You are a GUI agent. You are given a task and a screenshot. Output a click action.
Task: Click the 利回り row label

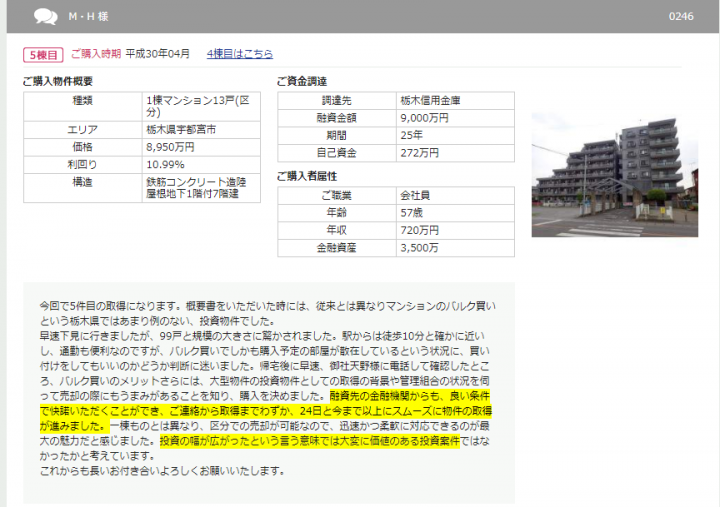point(83,165)
